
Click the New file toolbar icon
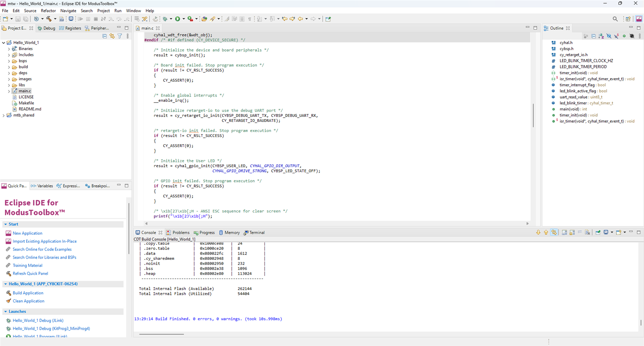5,19
